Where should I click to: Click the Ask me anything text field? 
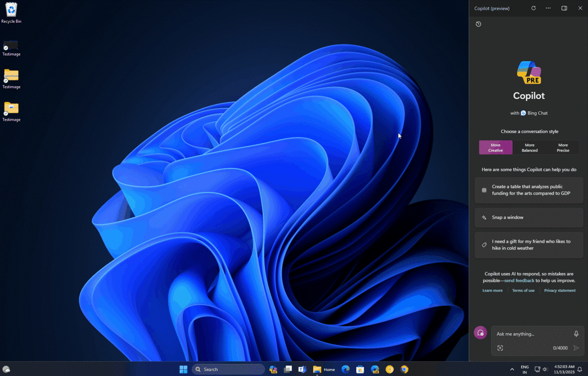(533, 334)
